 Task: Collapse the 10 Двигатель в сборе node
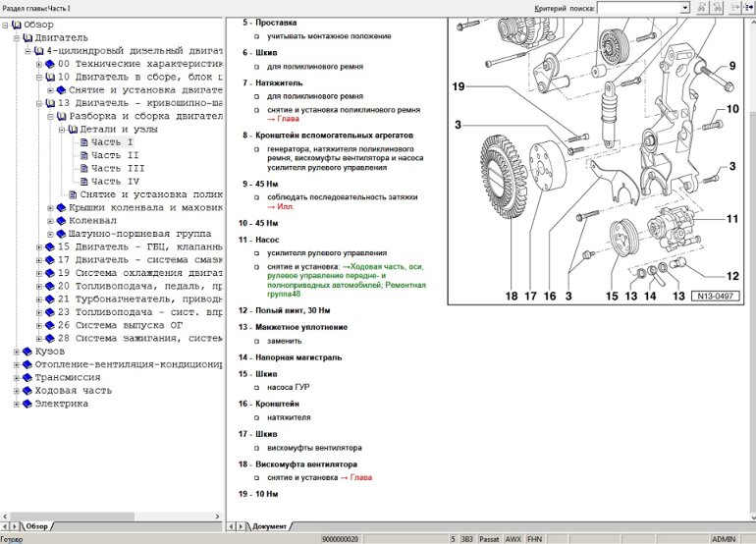click(39, 78)
